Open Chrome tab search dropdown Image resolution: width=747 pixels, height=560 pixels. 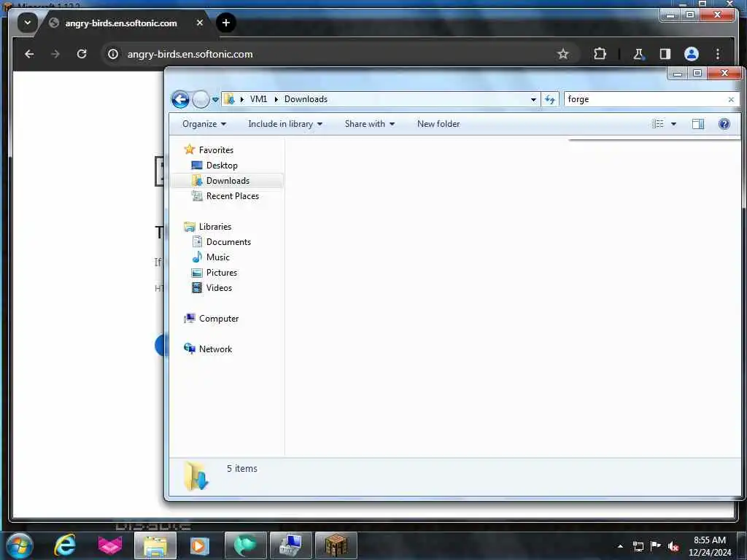click(28, 23)
